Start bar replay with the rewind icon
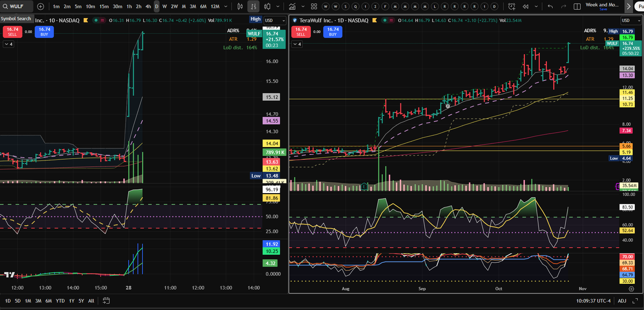This screenshot has width=644, height=310. 524,6
